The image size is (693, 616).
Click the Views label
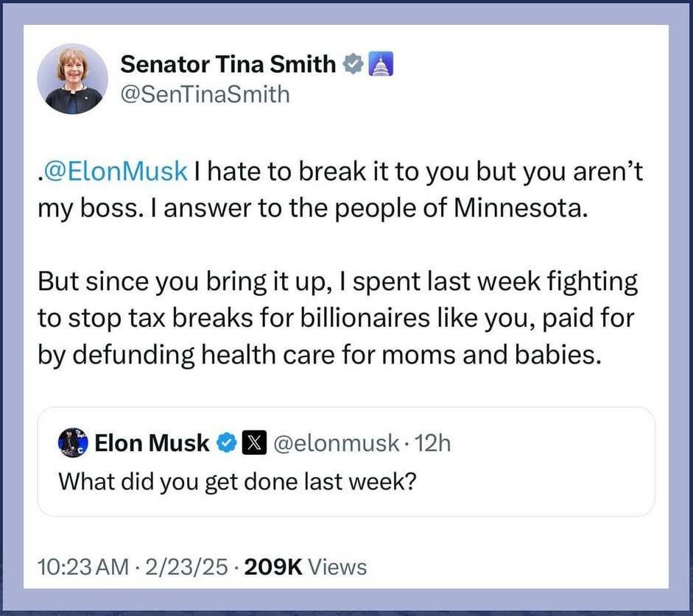pos(337,567)
